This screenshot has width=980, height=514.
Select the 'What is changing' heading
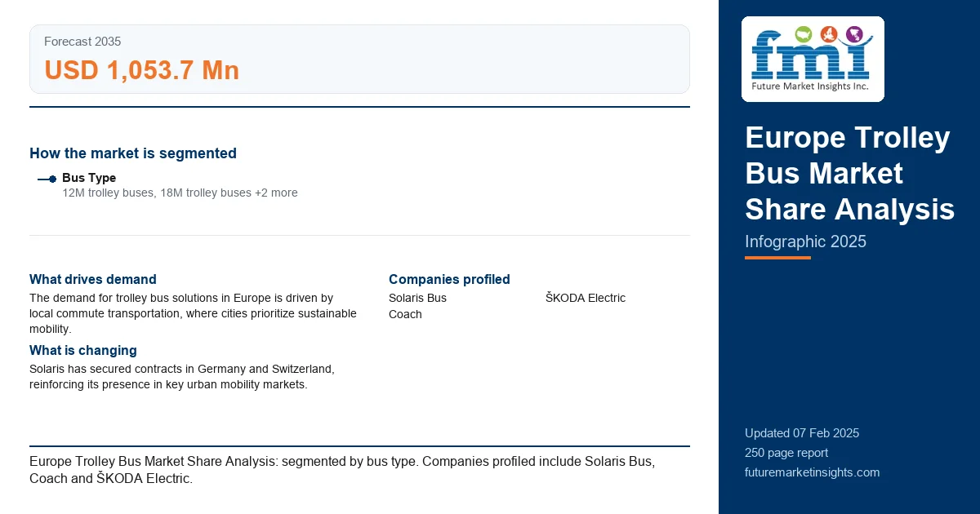[83, 350]
